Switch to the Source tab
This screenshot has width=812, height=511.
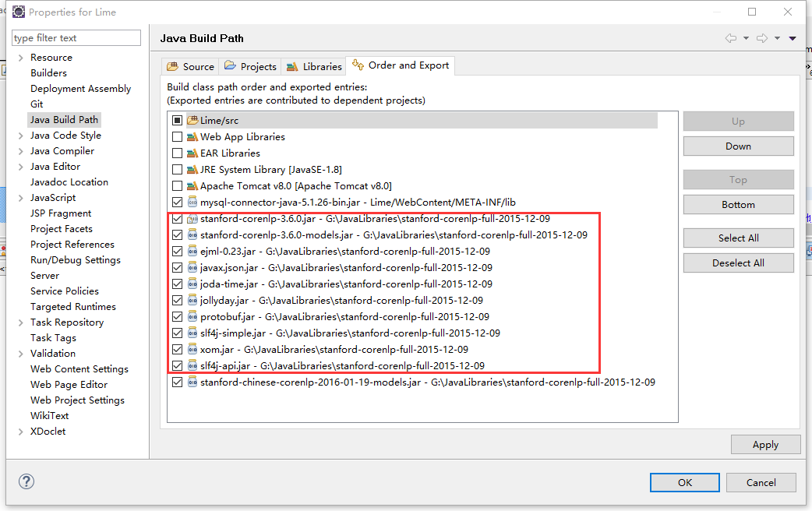click(189, 66)
